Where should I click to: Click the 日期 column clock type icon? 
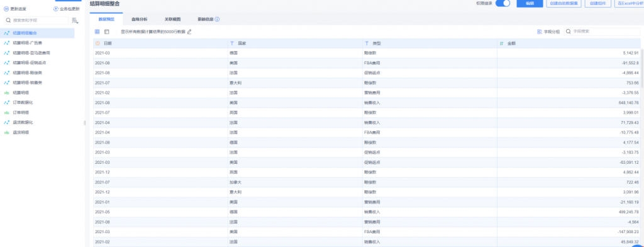pyautogui.click(x=97, y=43)
